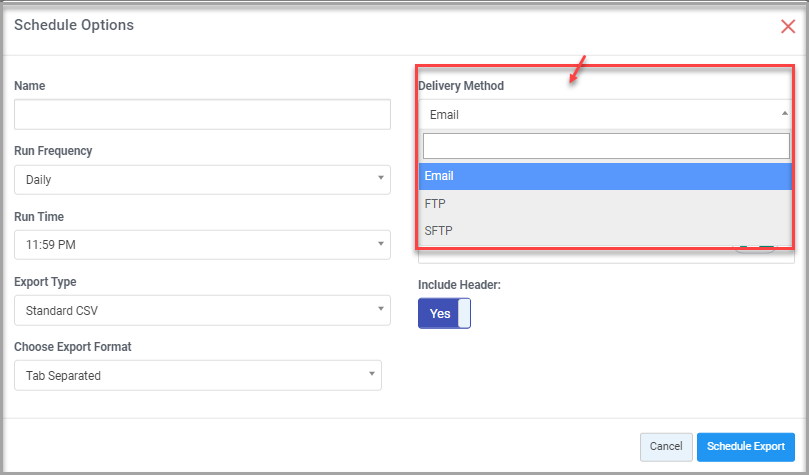The width and height of the screenshot is (809, 475).
Task: Select SFTP delivery option
Action: [605, 231]
